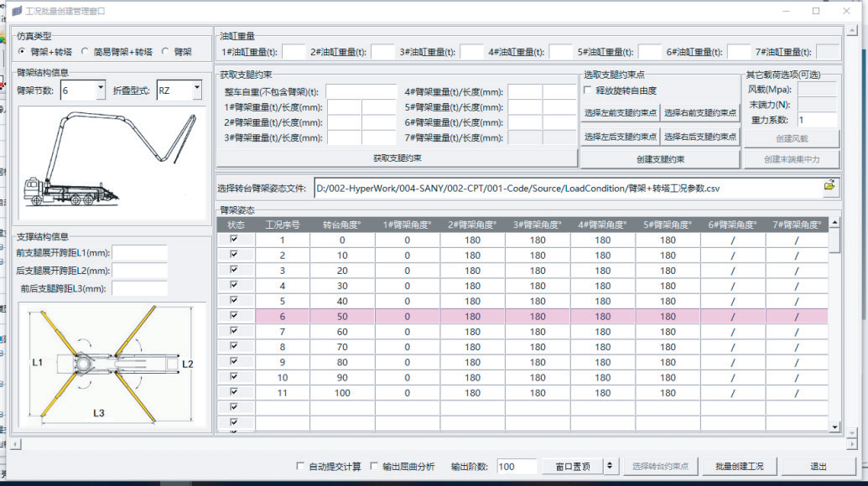The height and width of the screenshot is (486, 868).
Task: Click the 退出 button to exit
Action: click(x=818, y=466)
